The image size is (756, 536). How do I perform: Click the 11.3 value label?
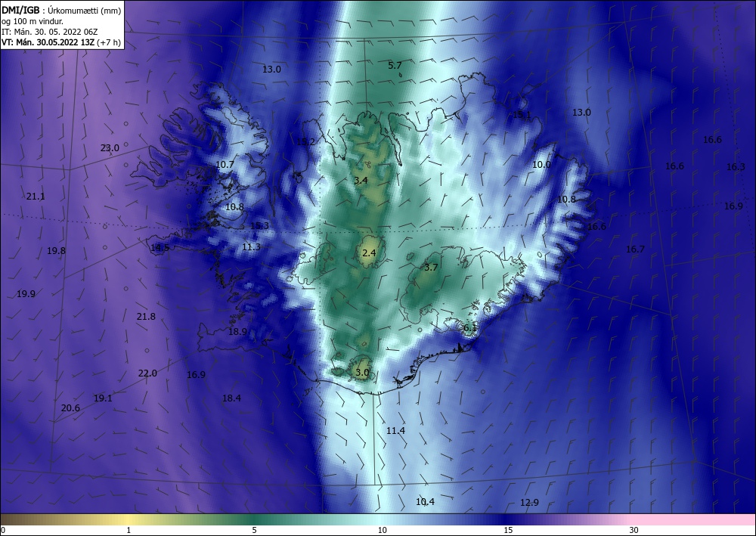tap(251, 246)
